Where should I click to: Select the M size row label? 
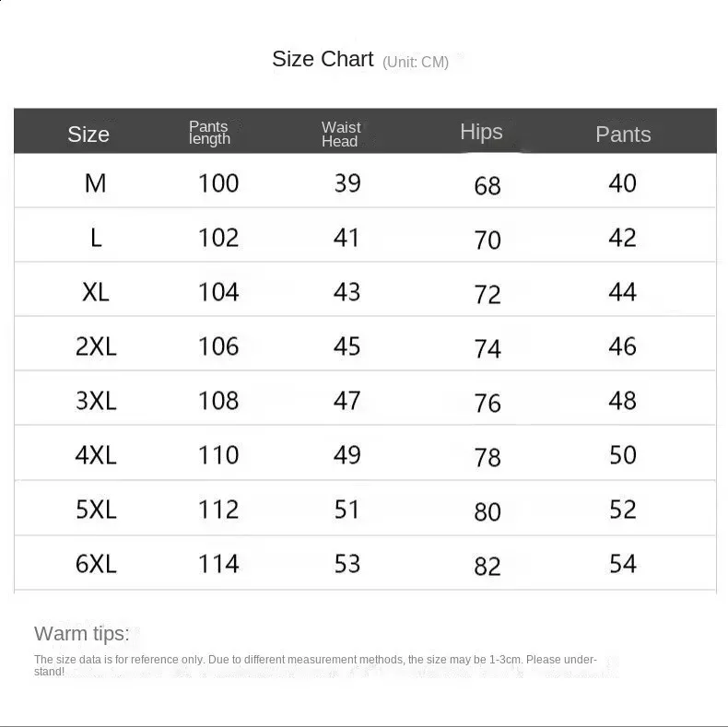pyautogui.click(x=96, y=183)
